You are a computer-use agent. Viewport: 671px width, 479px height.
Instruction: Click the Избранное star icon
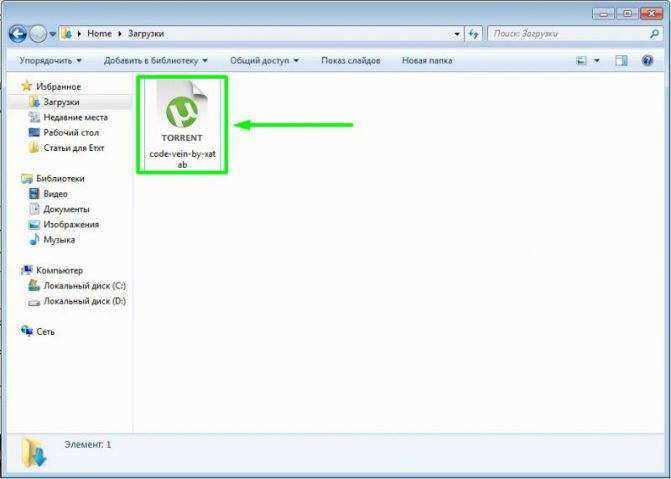27,86
